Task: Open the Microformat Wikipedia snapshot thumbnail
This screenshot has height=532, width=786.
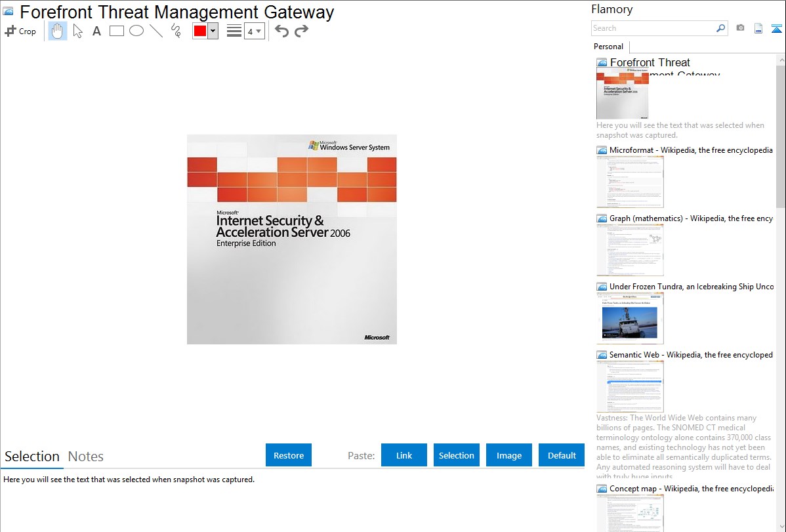Action: [x=630, y=182]
